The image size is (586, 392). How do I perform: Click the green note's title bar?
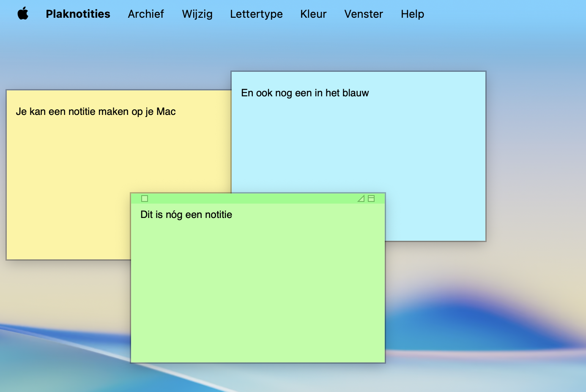click(x=254, y=198)
